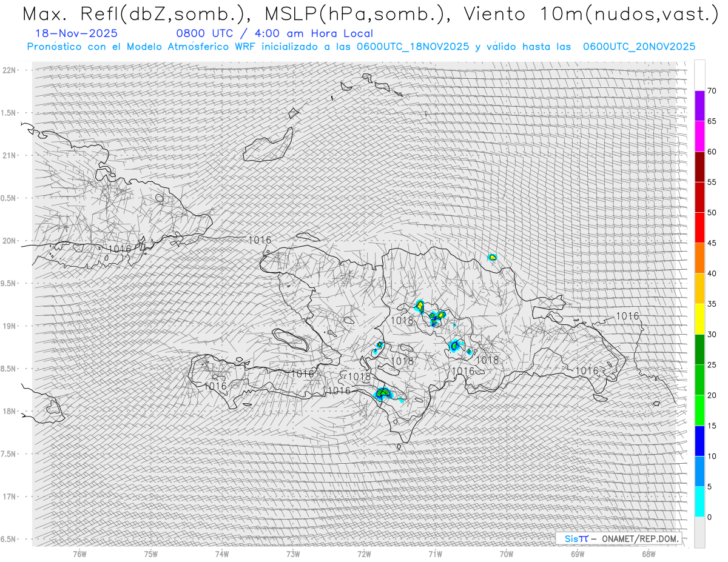The image size is (728, 562).
Task: Select the longitude label '69W'
Action: coord(578,554)
